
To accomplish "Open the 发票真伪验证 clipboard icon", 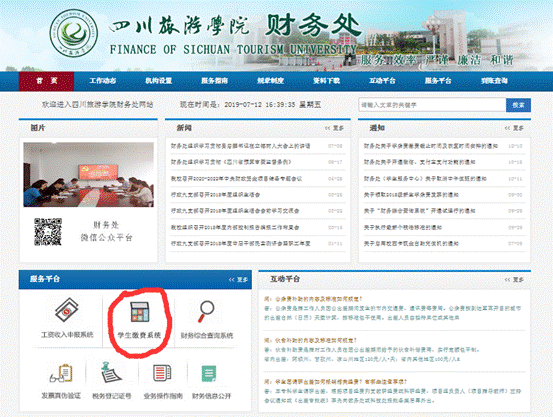I will click(61, 374).
